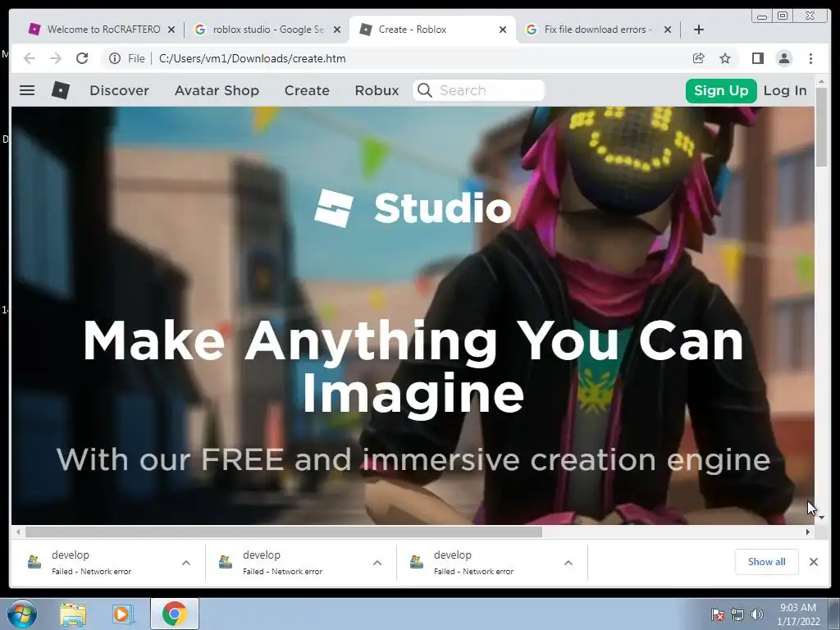840x630 pixels.
Task: Bookmark this page with star icon
Action: 725,58
